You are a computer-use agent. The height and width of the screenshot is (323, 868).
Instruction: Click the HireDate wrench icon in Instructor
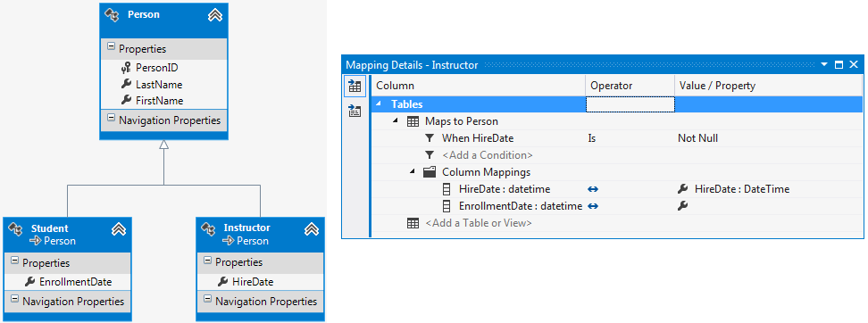coord(222,282)
